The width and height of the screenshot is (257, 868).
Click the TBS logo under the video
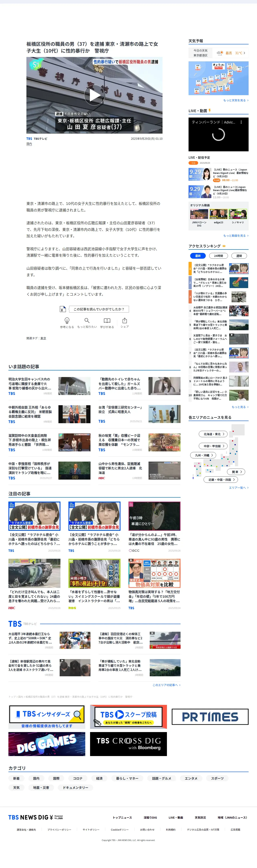29,139
